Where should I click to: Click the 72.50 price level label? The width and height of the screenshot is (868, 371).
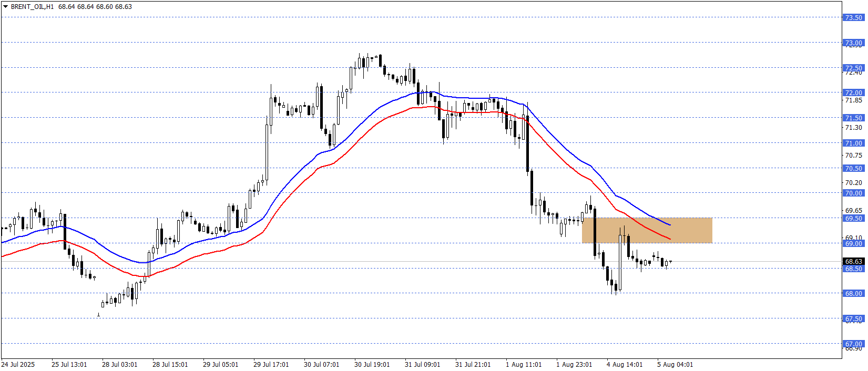(x=853, y=68)
